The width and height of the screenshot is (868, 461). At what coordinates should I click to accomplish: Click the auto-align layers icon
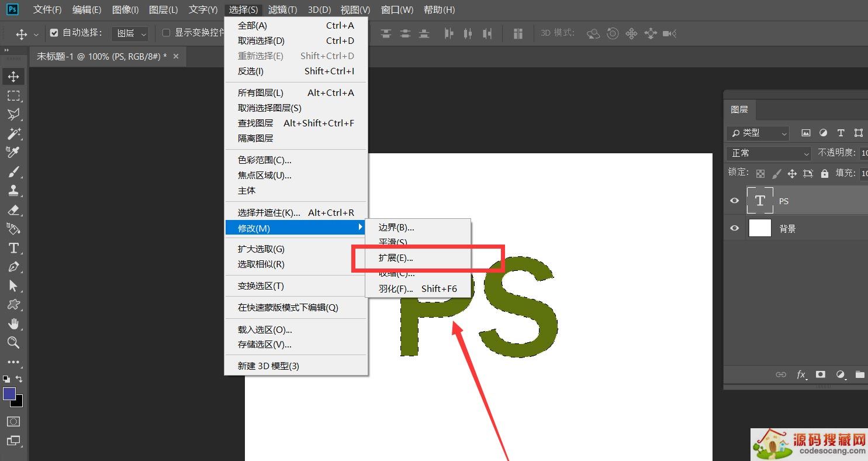pyautogui.click(x=518, y=33)
